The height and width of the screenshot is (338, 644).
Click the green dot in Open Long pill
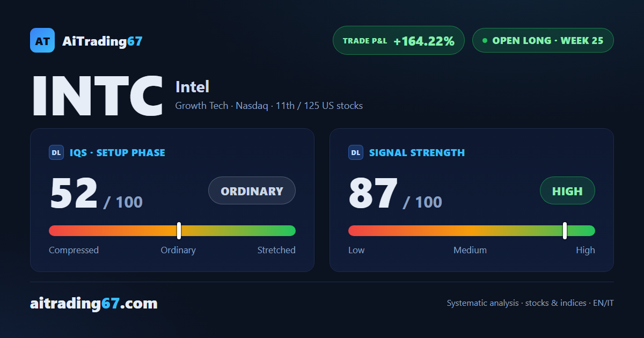[x=485, y=40]
